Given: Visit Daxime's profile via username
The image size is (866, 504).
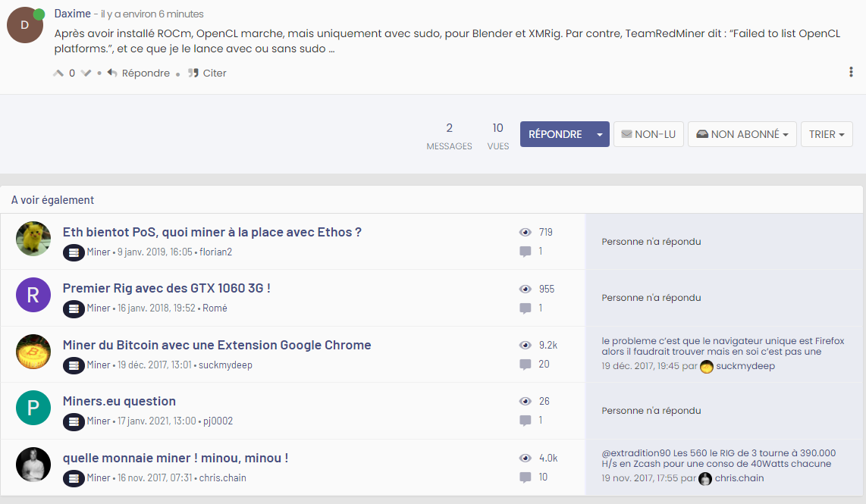Looking at the screenshot, I should coord(73,14).
